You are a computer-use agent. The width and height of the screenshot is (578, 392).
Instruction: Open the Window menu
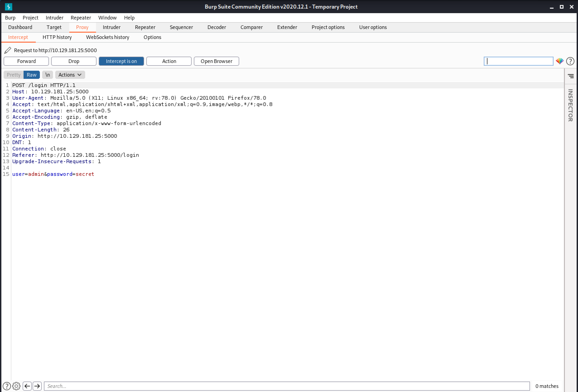tap(107, 18)
